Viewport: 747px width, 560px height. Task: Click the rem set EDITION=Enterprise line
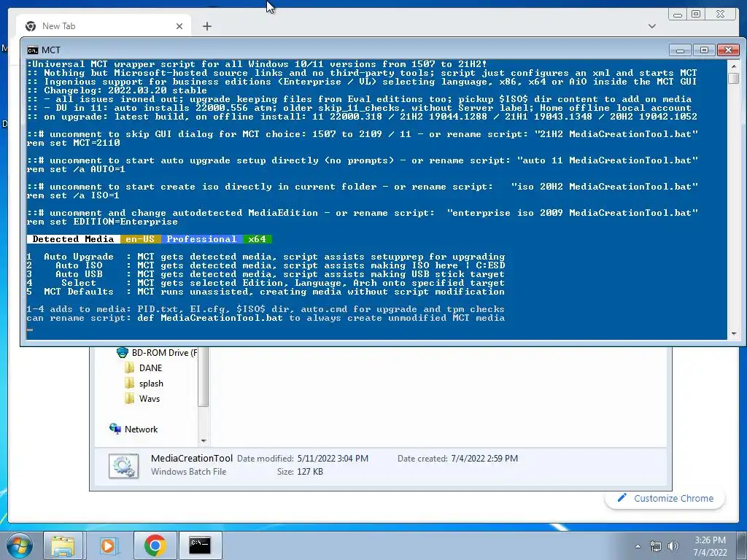coord(102,222)
